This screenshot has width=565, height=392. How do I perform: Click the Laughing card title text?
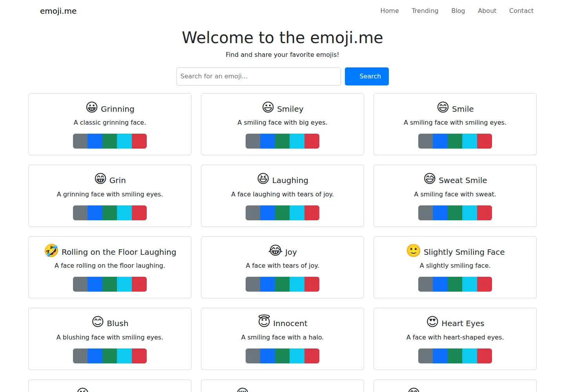tap(290, 180)
